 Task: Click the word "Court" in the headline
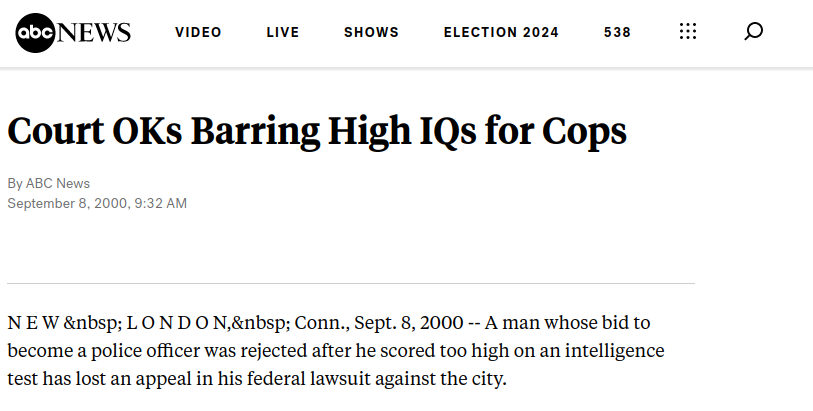pyautogui.click(x=55, y=131)
